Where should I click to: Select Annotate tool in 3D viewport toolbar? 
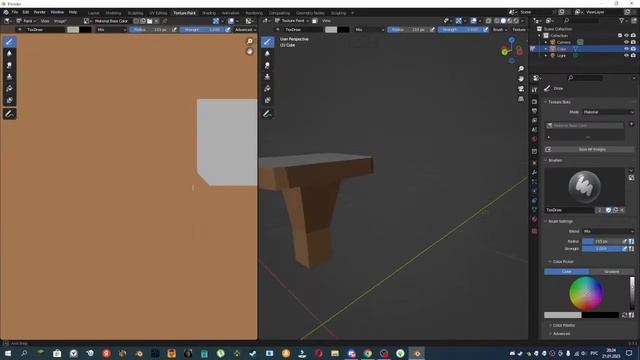pos(267,114)
